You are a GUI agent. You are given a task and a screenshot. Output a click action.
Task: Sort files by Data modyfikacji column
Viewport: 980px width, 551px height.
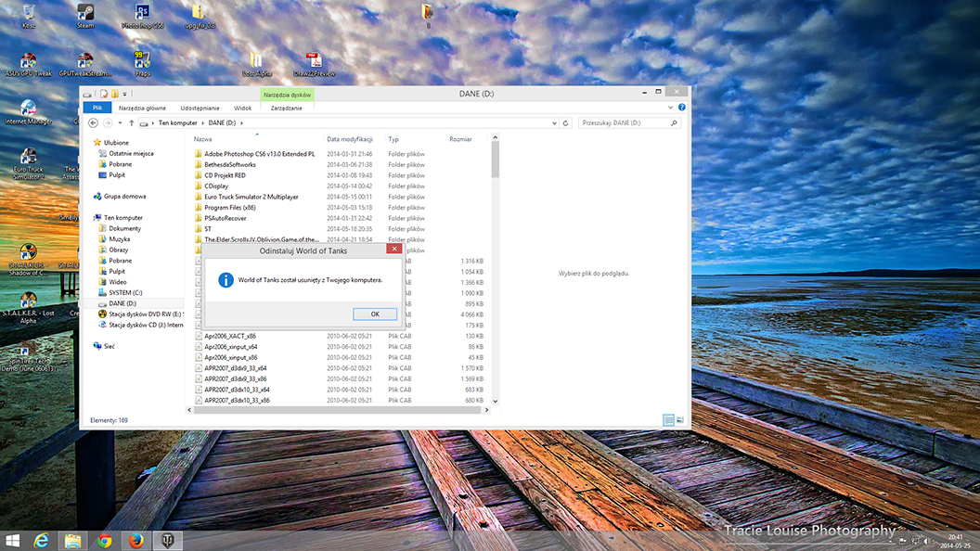click(349, 139)
